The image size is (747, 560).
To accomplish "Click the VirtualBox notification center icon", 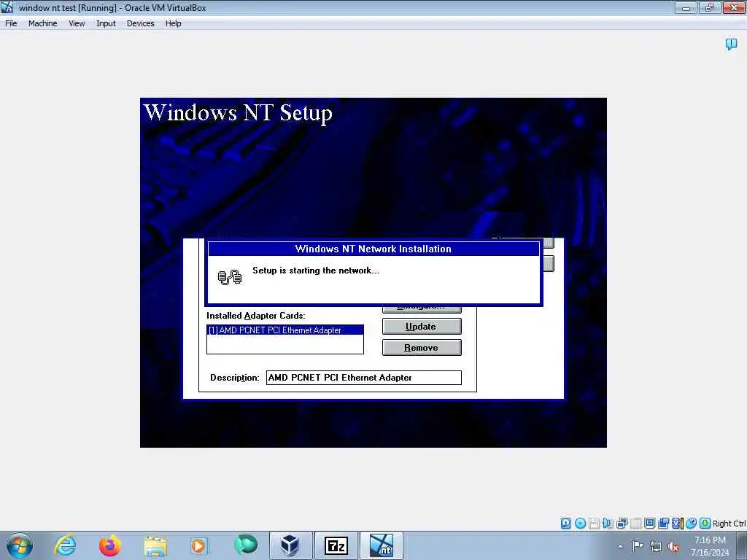I will click(x=731, y=44).
